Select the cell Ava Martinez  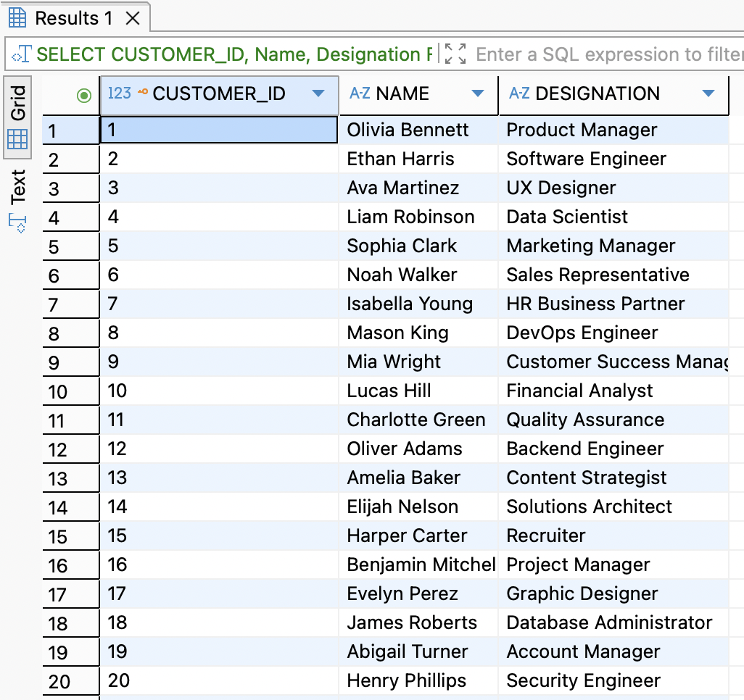click(x=418, y=188)
